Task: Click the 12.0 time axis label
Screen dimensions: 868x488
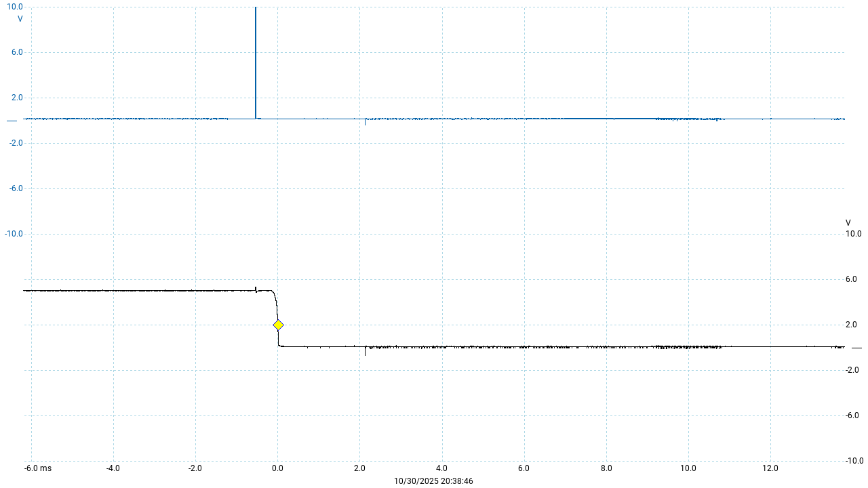Action: 770,468
